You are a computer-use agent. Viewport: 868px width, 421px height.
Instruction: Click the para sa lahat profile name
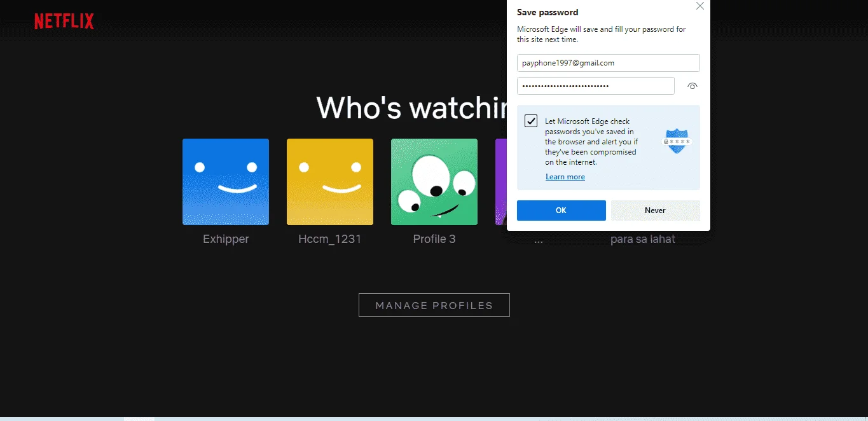pos(643,239)
